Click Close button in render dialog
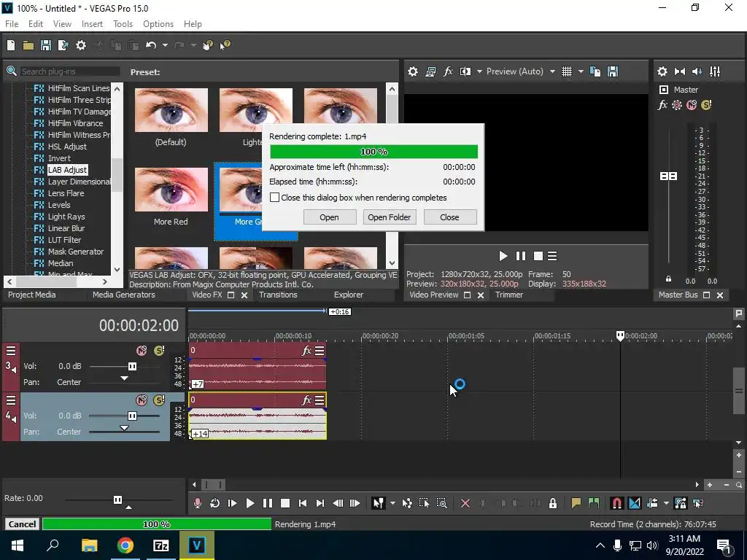Image resolution: width=747 pixels, height=560 pixels. click(x=449, y=217)
